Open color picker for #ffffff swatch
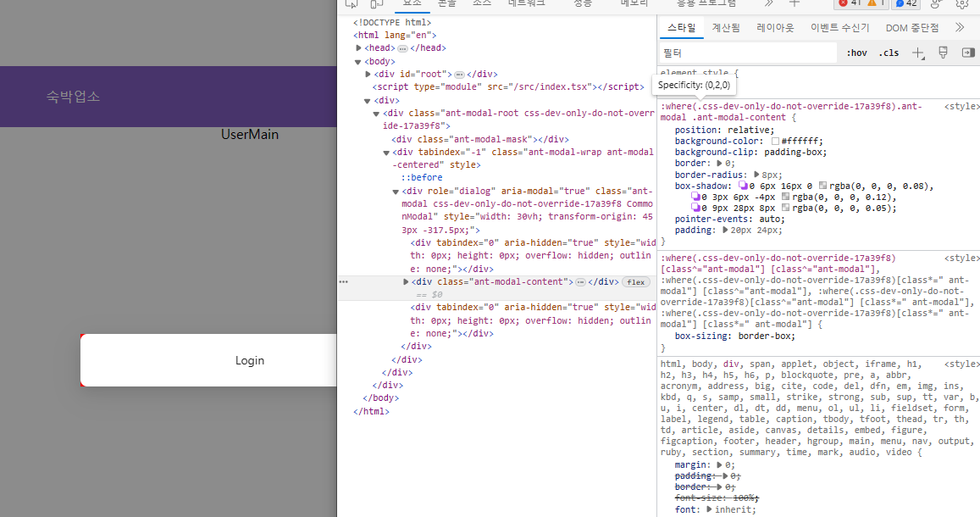 [x=775, y=142]
